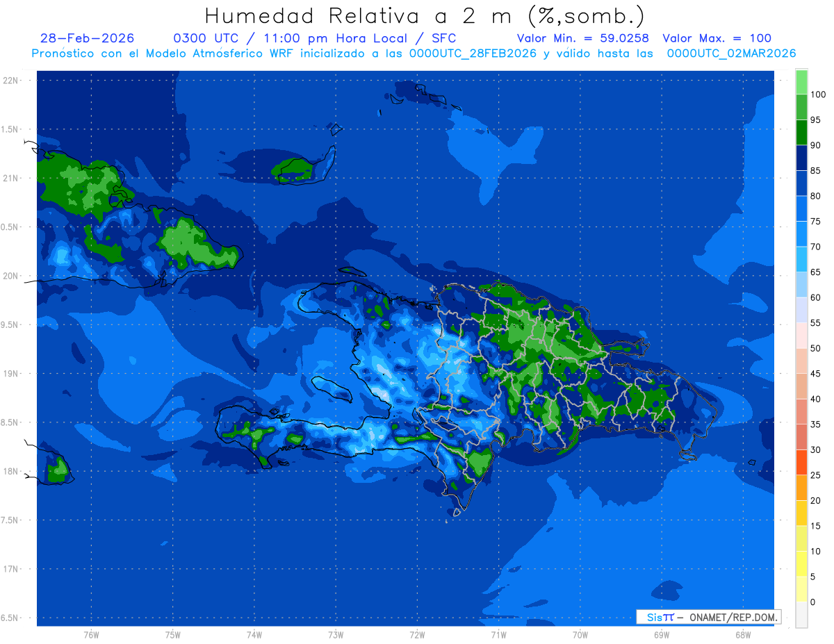834x644 pixels.
Task: Click the legend scale value '70'
Action: pos(815,247)
